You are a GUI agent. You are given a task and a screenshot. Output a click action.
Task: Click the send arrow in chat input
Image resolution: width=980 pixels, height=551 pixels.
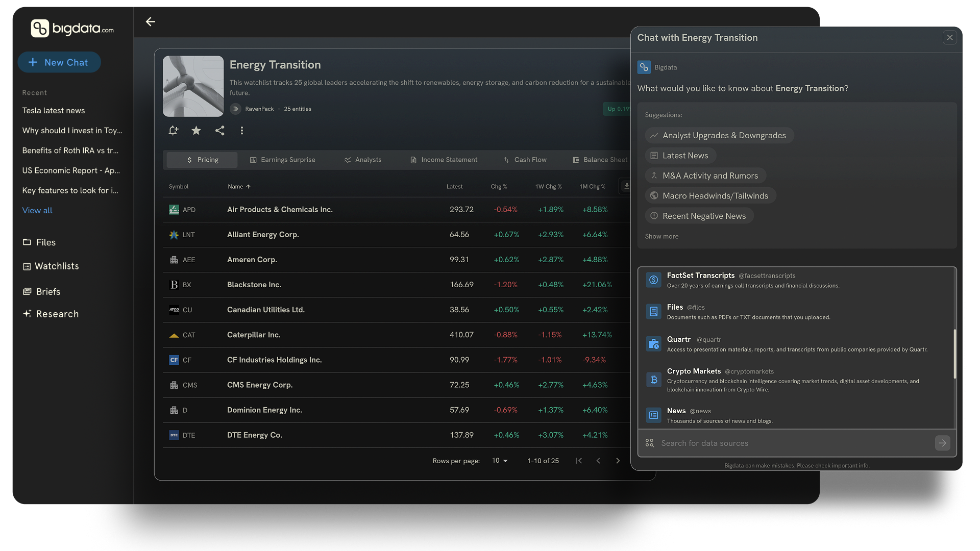tap(942, 443)
